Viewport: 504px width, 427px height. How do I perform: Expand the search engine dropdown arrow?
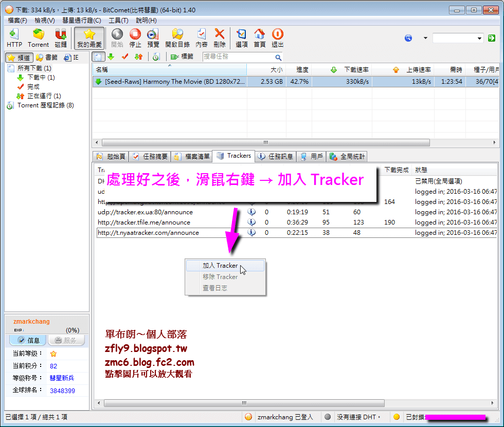(425, 38)
